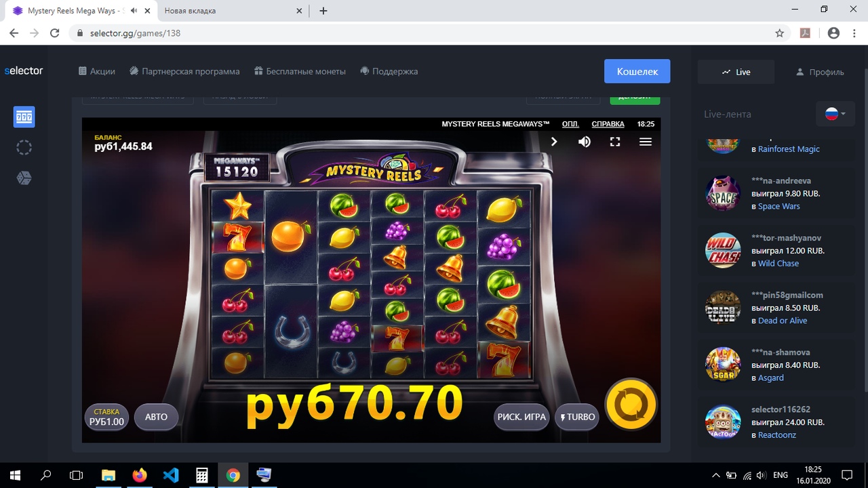The width and height of the screenshot is (868, 488).
Task: Open Партнерская программа menu item
Action: click(x=185, y=71)
